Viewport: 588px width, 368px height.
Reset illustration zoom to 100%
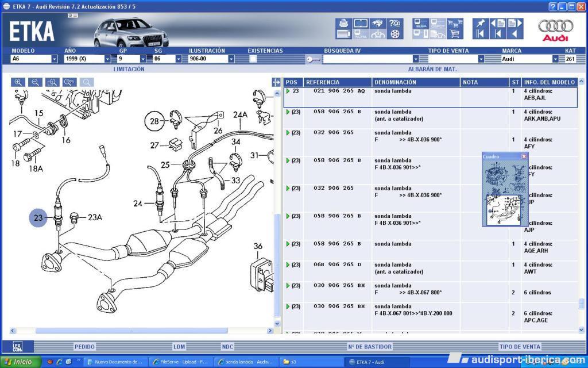tap(69, 82)
